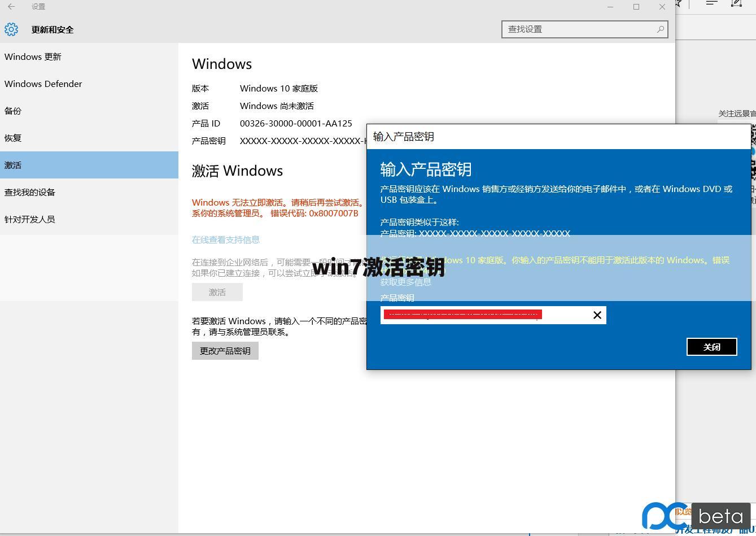Open 针对开发人员 section

pos(89,219)
